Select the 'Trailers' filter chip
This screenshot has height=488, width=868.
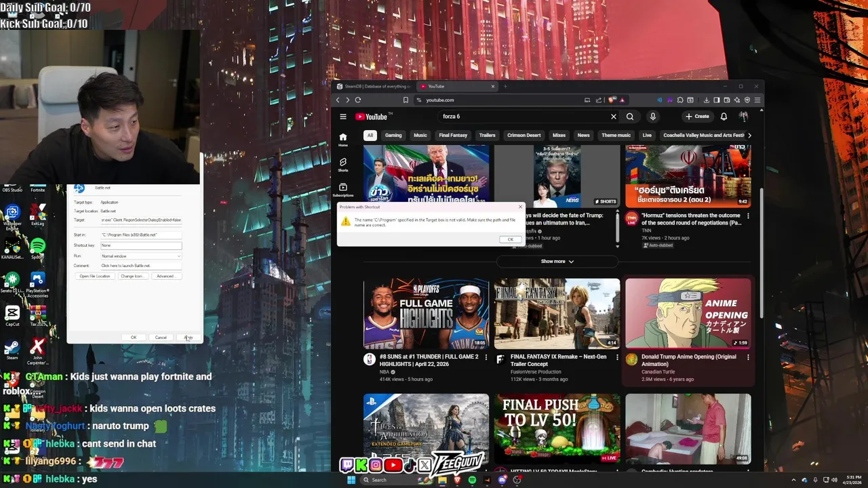(487, 135)
